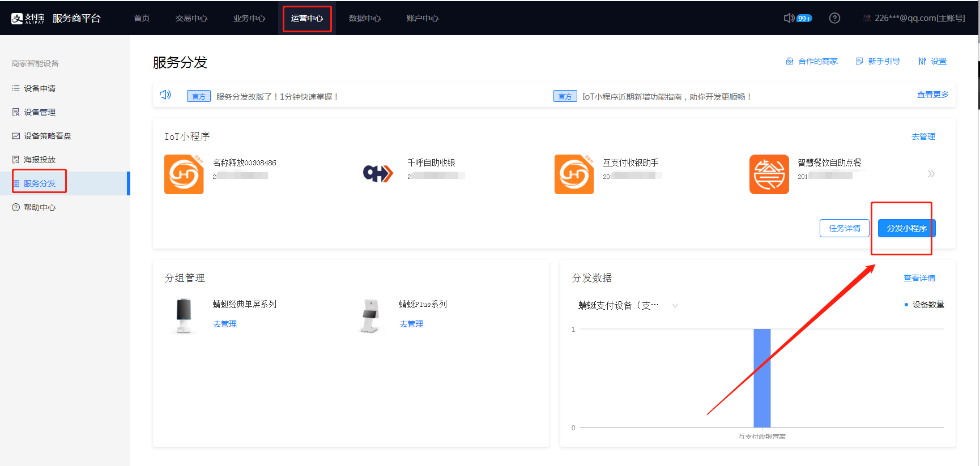Screen dimensions: 980x466
Task: Click the 互支付收银助手 mini program name
Action: click(x=630, y=163)
